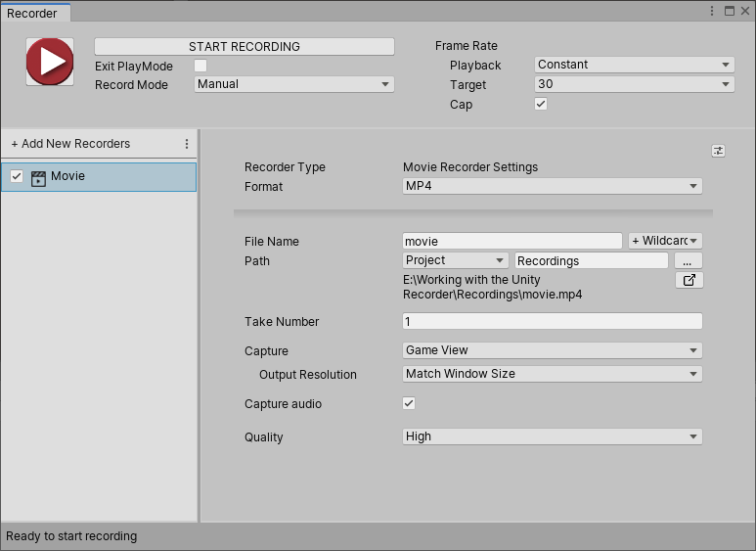Screen dimensions: 756x551
Task: Disable the Cap frame rate checkbox
Action: pyautogui.click(x=541, y=104)
